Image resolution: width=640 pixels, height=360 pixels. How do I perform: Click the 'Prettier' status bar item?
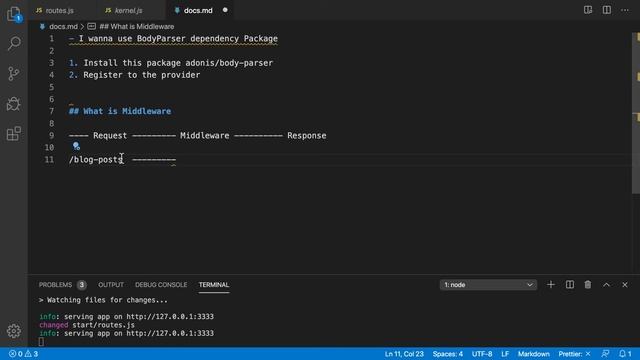pos(574,354)
